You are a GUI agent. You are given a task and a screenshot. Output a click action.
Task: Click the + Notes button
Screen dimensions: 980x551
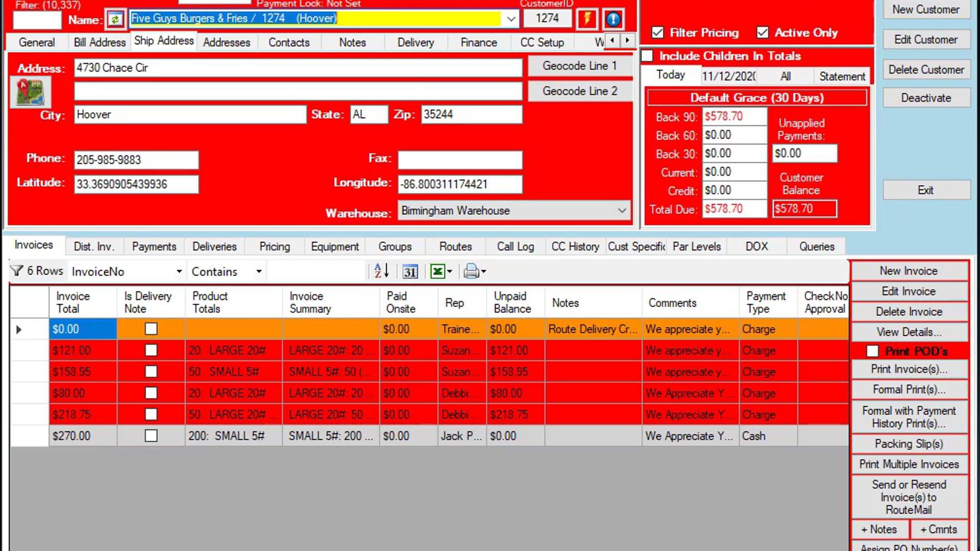[x=879, y=530]
